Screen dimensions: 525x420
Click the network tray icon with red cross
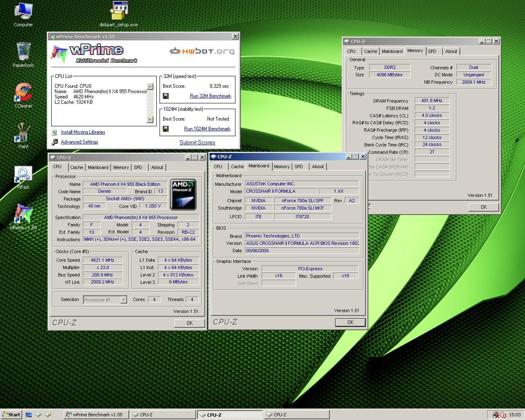(496, 415)
